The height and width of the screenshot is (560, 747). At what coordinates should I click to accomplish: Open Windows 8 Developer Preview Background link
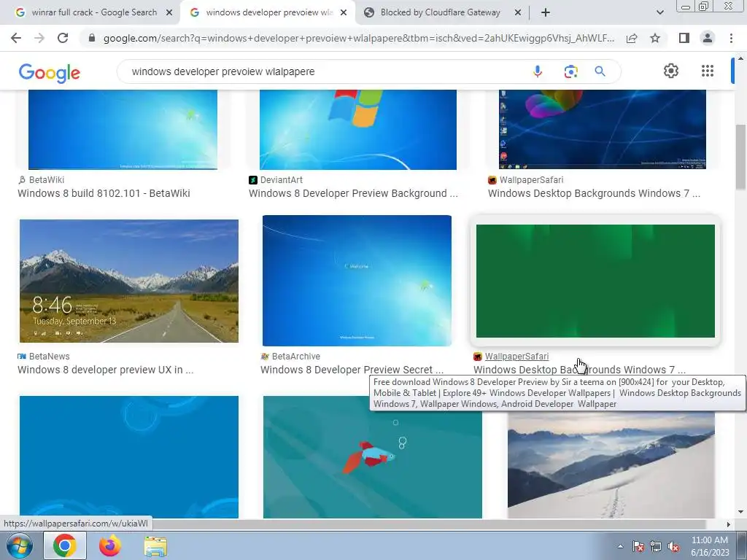353,193
